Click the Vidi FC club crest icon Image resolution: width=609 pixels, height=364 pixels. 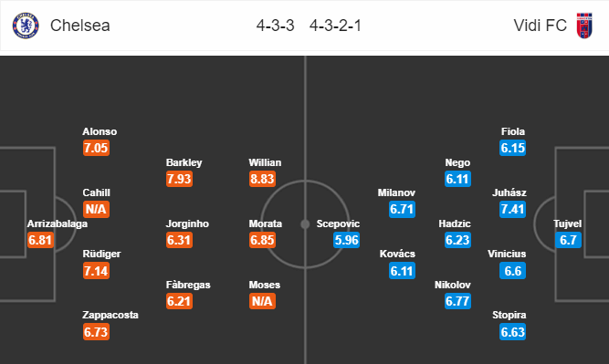(584, 26)
